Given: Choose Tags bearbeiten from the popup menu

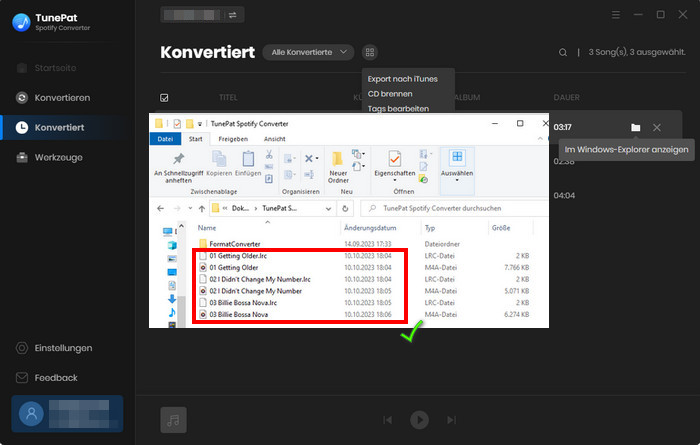Looking at the screenshot, I should point(398,108).
